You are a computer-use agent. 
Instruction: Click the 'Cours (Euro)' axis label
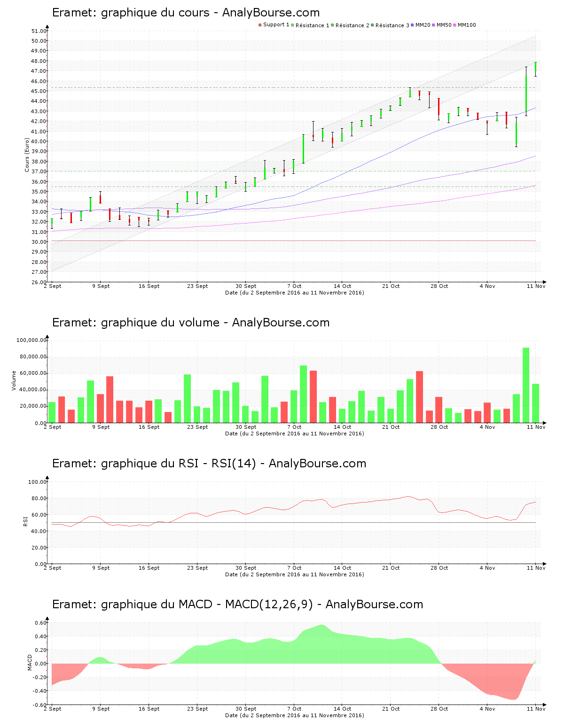click(x=27, y=155)
